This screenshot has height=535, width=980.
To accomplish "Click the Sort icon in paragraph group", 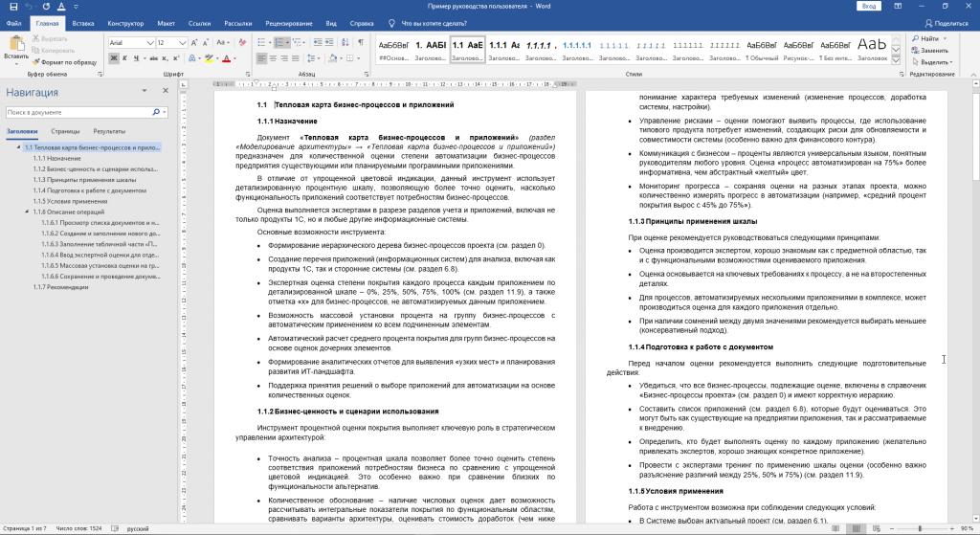I will coord(345,42).
